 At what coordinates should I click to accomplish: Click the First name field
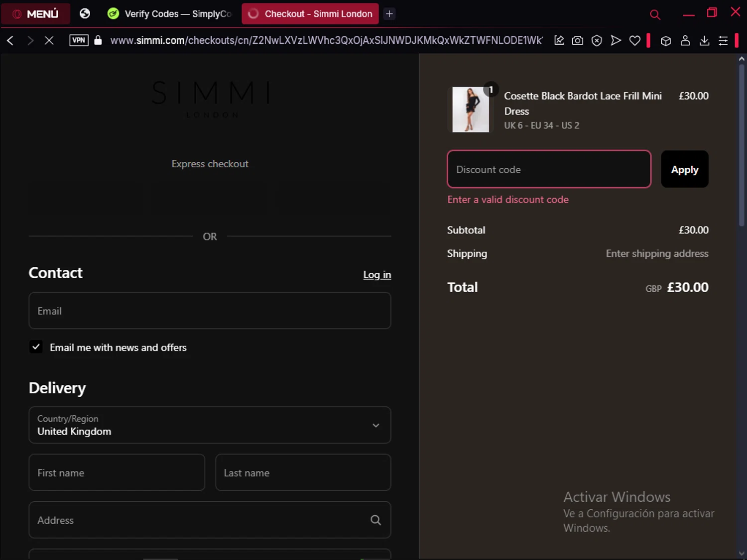[x=117, y=472]
